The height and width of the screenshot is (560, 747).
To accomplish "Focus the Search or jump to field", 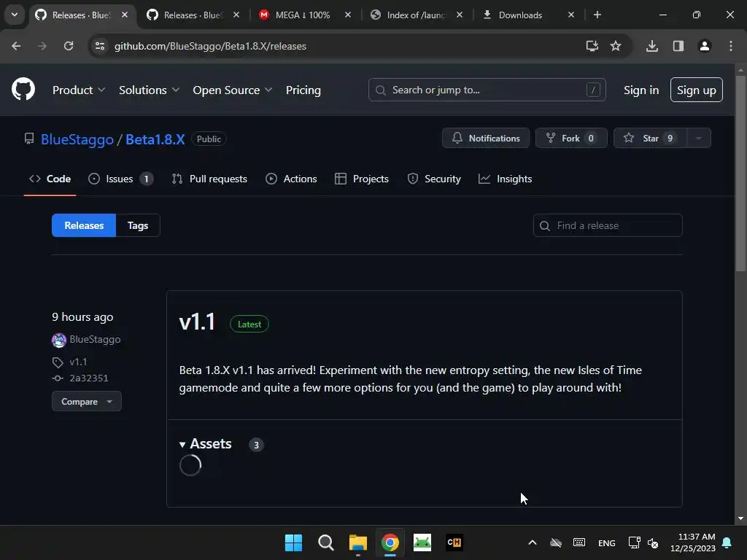I will coord(487,90).
